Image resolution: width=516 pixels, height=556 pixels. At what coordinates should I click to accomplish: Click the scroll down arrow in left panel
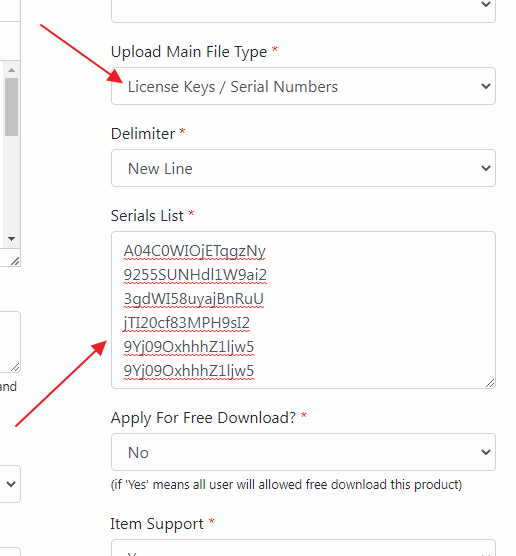pos(11,239)
